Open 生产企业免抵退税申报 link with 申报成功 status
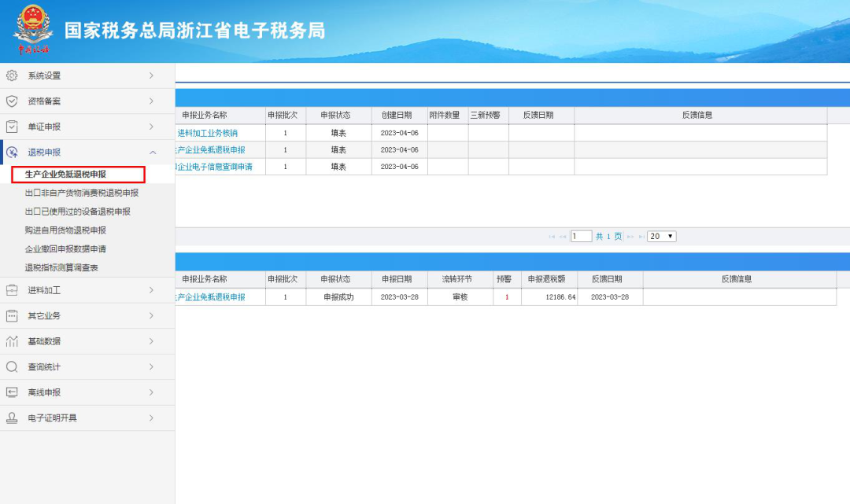This screenshot has height=504, width=850. coord(210,297)
